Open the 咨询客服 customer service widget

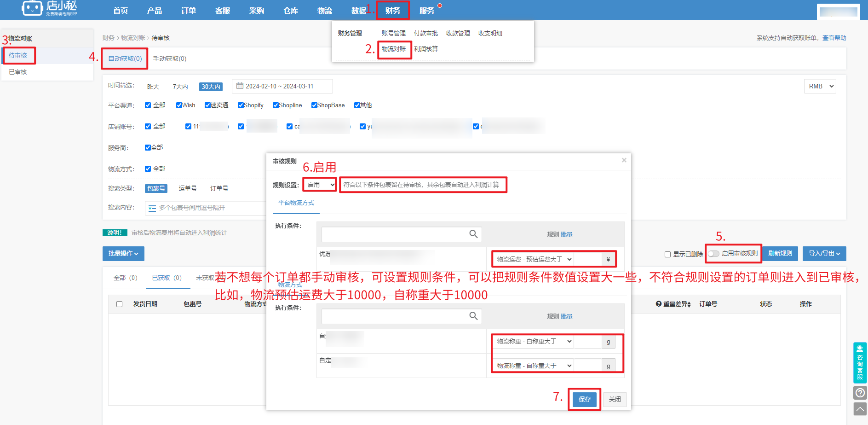click(859, 362)
